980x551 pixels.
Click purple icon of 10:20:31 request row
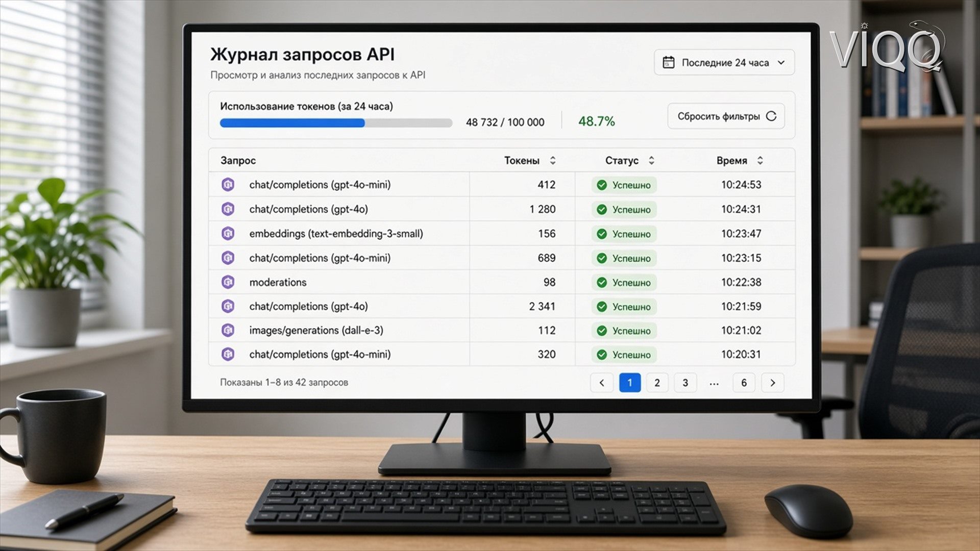pyautogui.click(x=228, y=354)
